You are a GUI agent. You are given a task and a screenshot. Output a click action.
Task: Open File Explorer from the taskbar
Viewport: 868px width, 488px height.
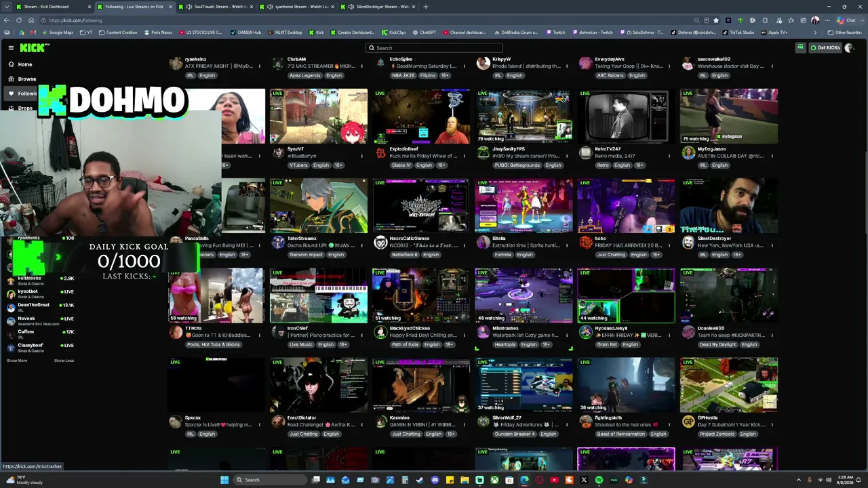(x=465, y=480)
